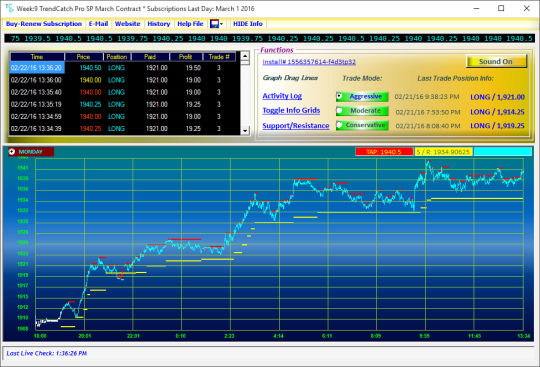This screenshot has width=540, height=367.
Task: Click the Paid column header
Action: pos(150,57)
